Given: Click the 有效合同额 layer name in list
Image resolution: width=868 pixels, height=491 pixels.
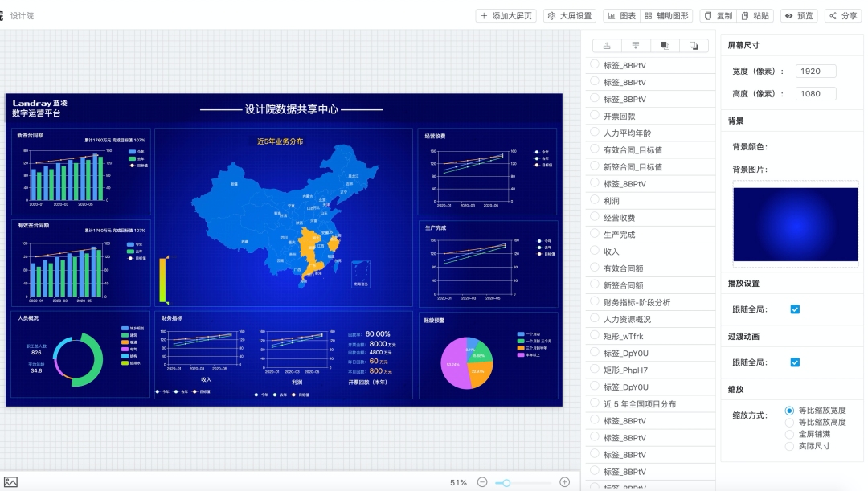Looking at the screenshot, I should (x=624, y=268).
